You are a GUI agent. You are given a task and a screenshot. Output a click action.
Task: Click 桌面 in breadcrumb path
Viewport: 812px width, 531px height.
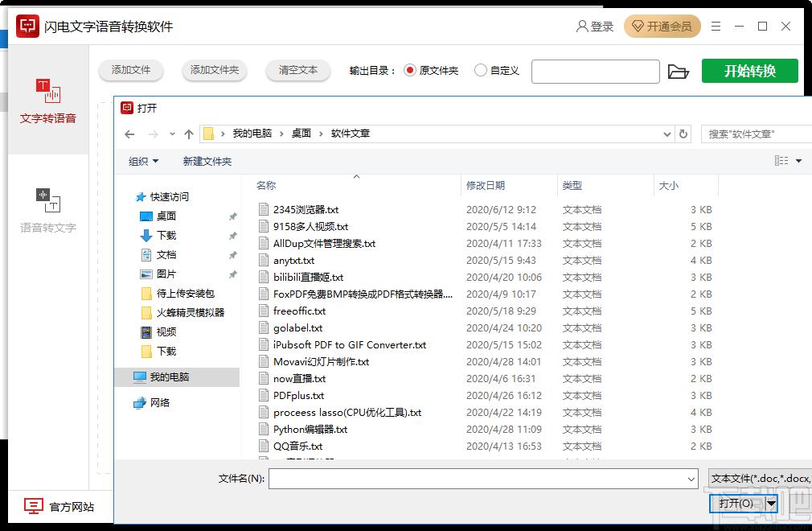pyautogui.click(x=301, y=134)
